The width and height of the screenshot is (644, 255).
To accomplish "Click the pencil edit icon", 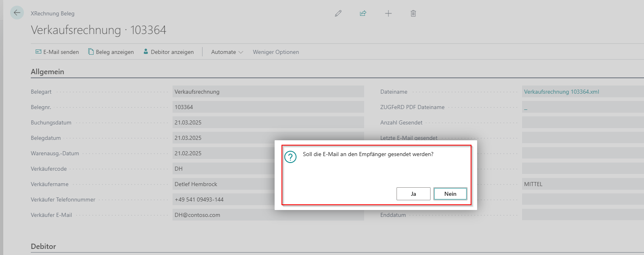I will [x=338, y=13].
